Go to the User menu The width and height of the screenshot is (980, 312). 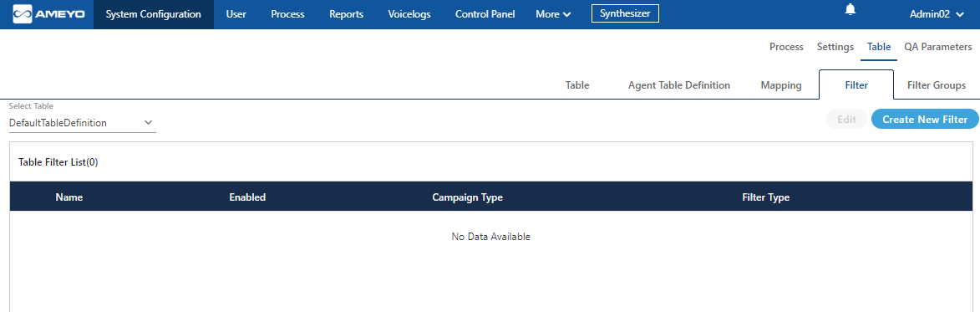(236, 14)
